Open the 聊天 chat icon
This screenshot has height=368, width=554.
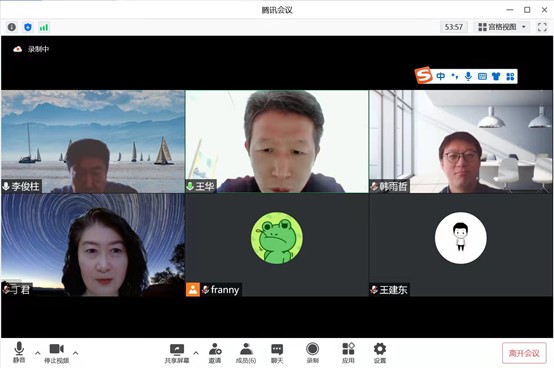[277, 353]
